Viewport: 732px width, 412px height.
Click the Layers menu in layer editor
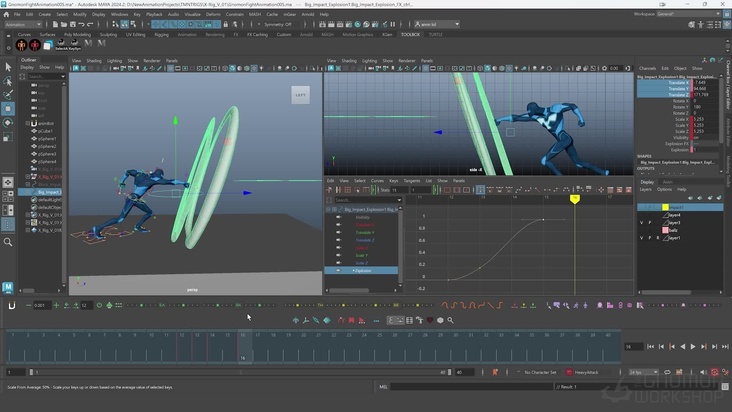(x=645, y=189)
